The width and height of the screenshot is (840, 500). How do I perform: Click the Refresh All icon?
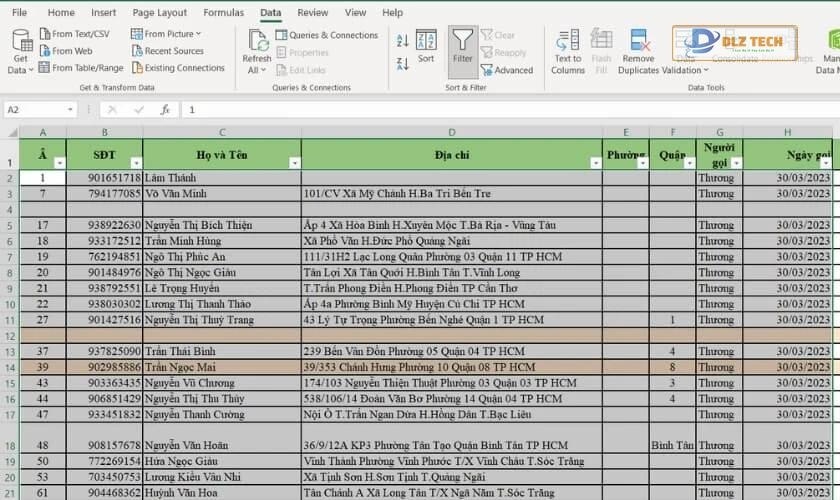pos(256,40)
